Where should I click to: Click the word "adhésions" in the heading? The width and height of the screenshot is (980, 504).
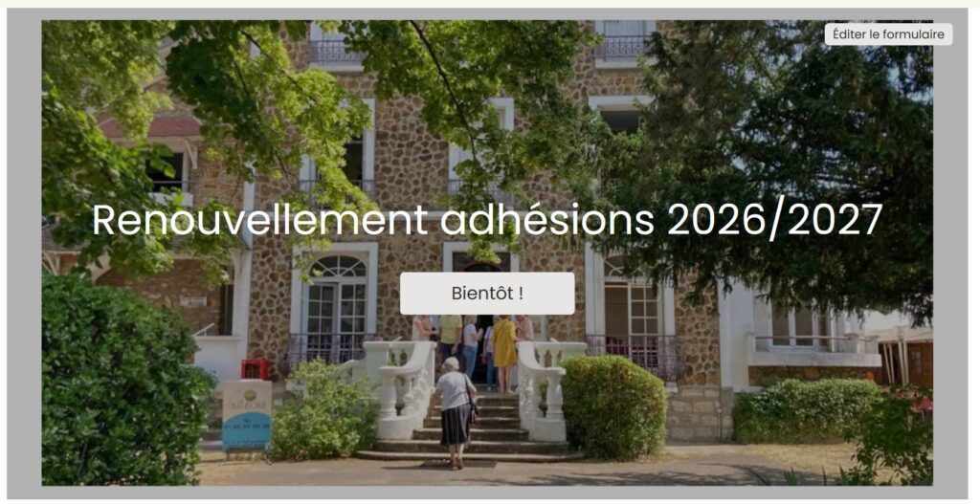click(546, 220)
